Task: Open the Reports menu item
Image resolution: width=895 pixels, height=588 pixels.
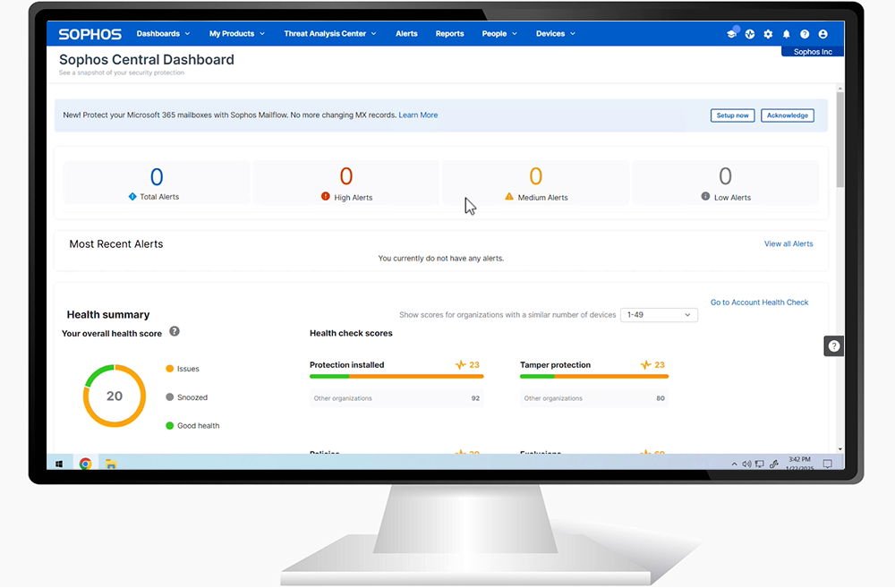Action: pyautogui.click(x=449, y=34)
